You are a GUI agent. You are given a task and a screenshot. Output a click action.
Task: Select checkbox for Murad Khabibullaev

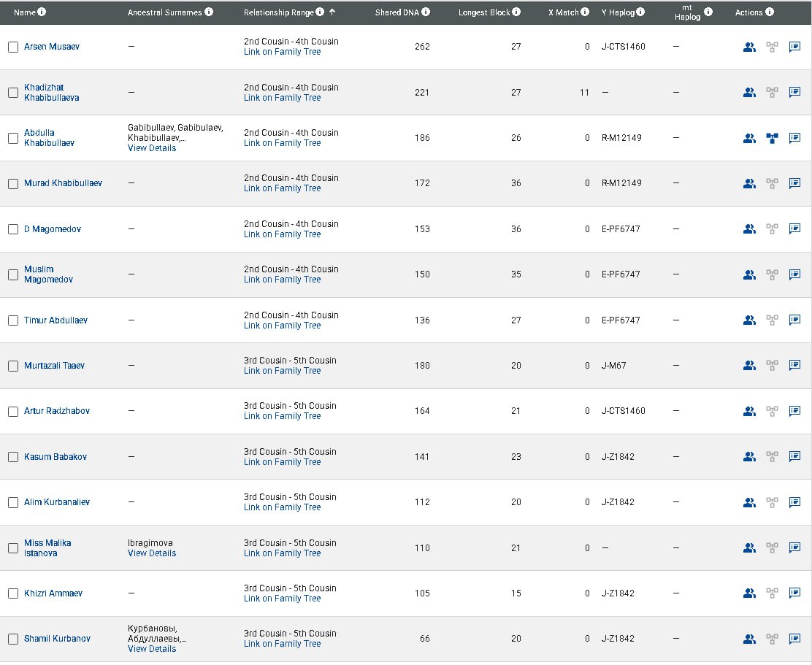pyautogui.click(x=13, y=184)
